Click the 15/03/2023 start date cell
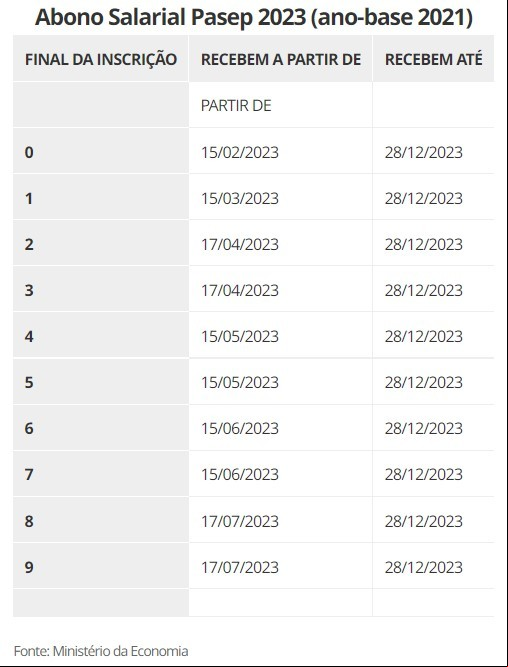This screenshot has height=667, width=508. [281, 198]
